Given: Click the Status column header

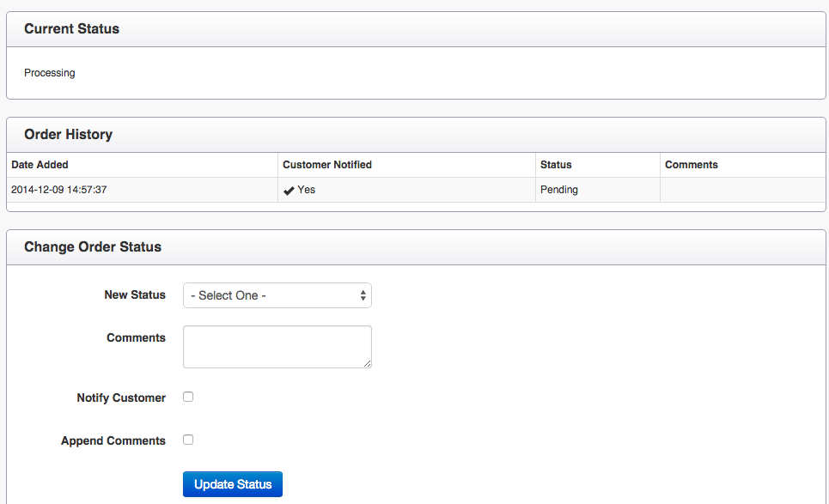Looking at the screenshot, I should [556, 165].
